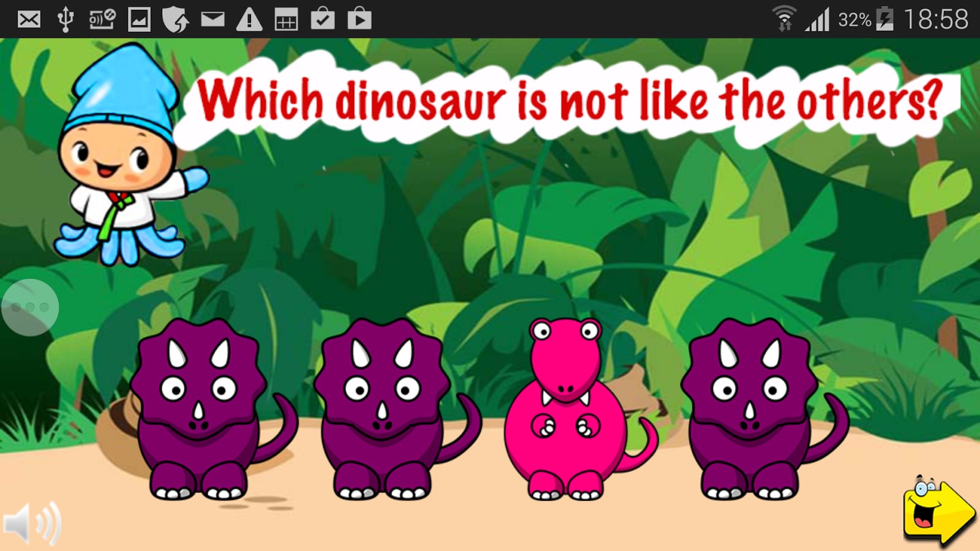The height and width of the screenshot is (551, 980).
Task: Open the translucent three-dot floating menu
Action: (30, 307)
